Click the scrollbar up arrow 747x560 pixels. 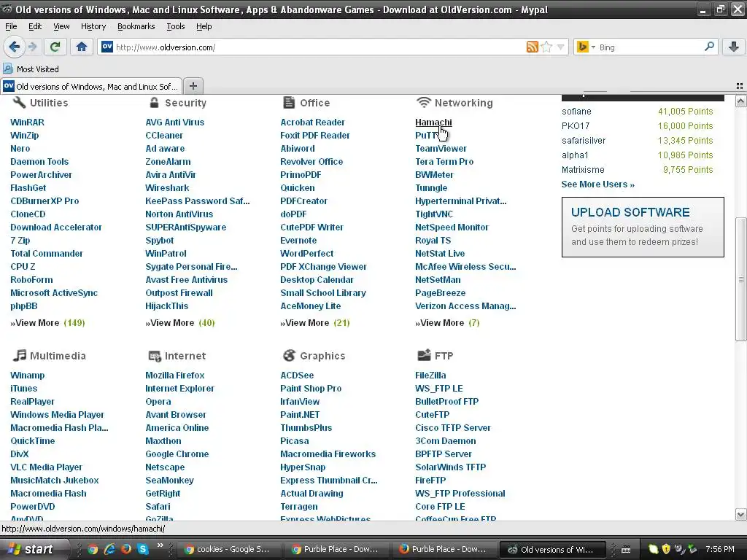click(740, 101)
